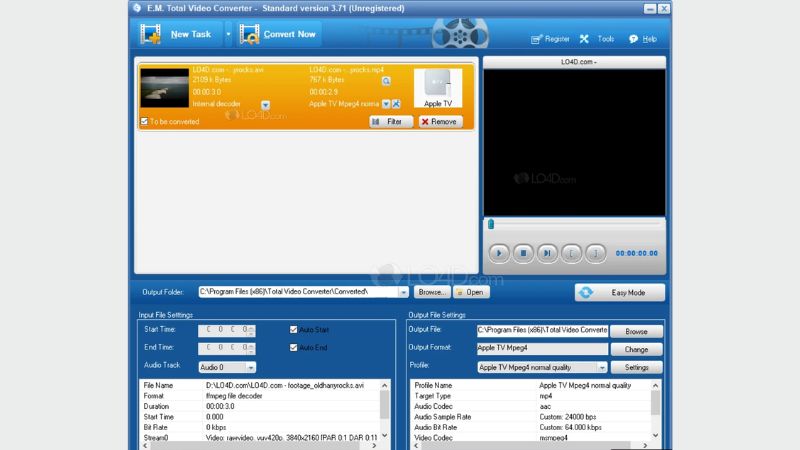800x450 pixels.
Task: Click the Register card icon
Action: pyautogui.click(x=536, y=39)
